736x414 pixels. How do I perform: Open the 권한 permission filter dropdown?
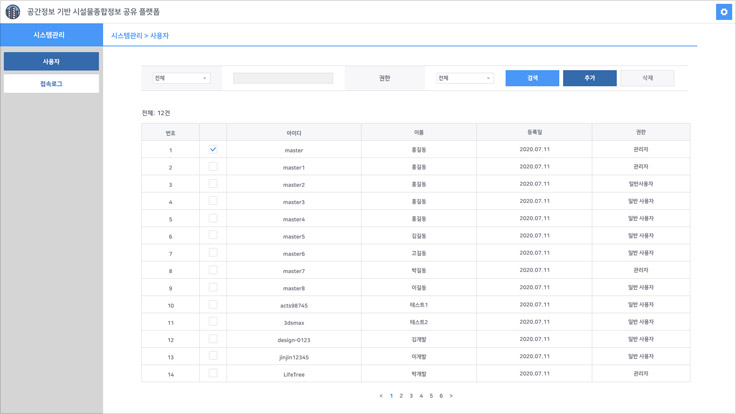[465, 78]
